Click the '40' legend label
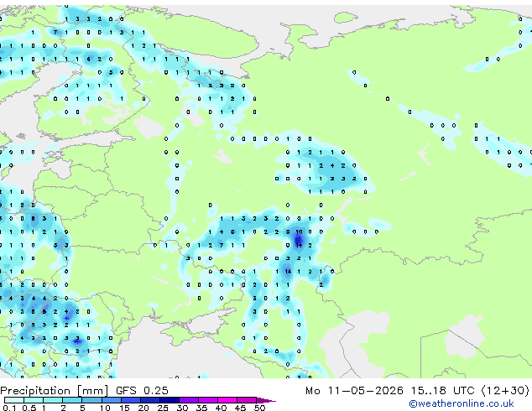This screenshot has height=411, width=532. click(x=221, y=408)
